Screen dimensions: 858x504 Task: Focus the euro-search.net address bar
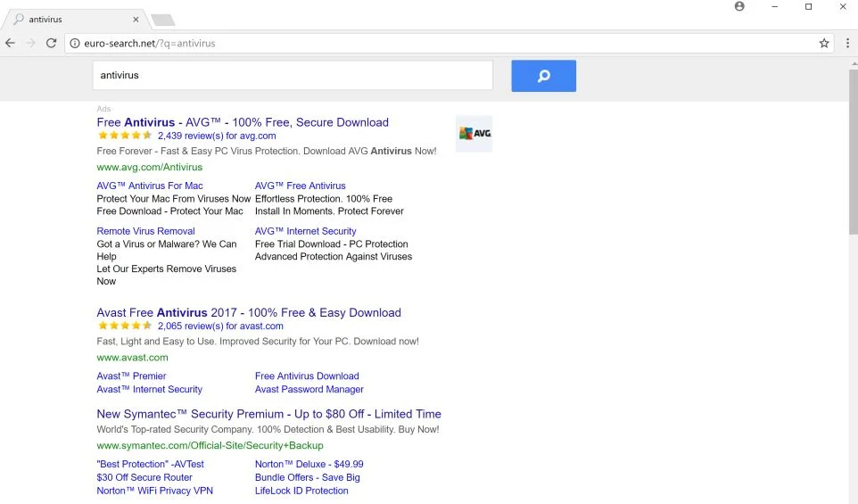click(449, 43)
